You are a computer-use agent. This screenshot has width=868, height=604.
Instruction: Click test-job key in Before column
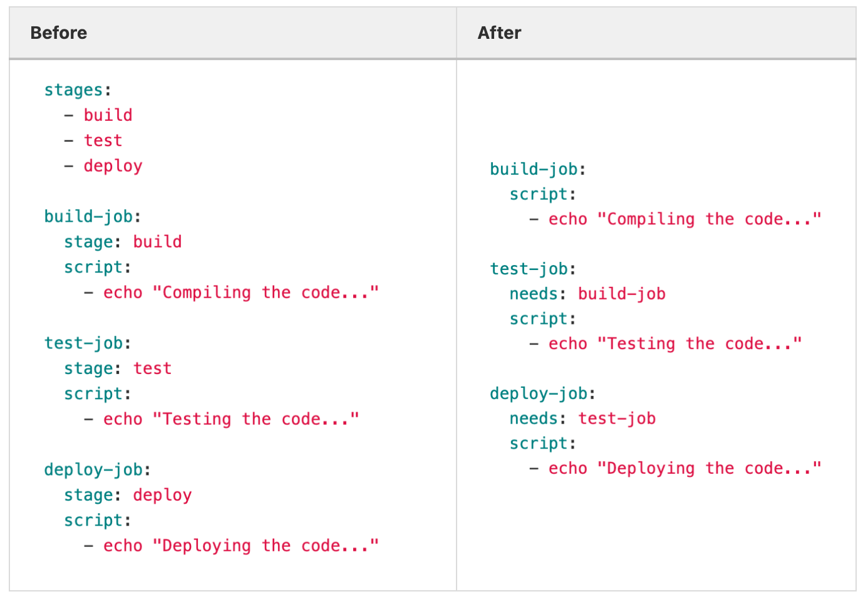tap(83, 343)
